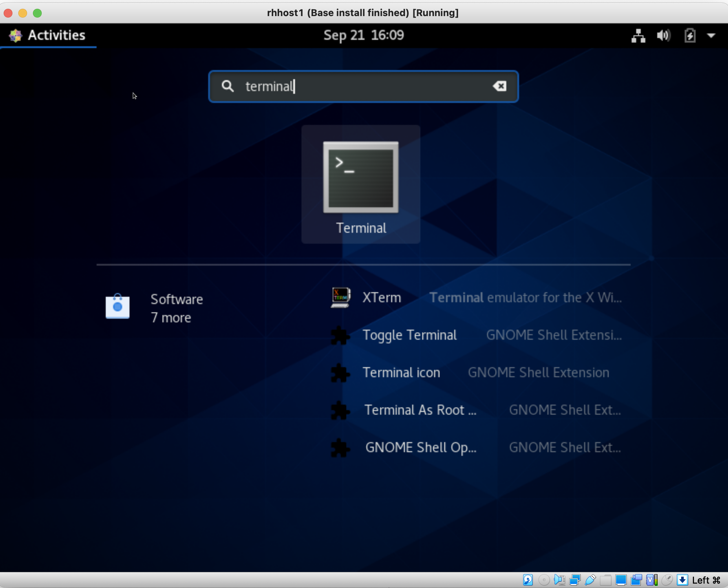Click VirtualBox optical disc icon
Viewport: 728px width, 588px height.
(x=544, y=580)
